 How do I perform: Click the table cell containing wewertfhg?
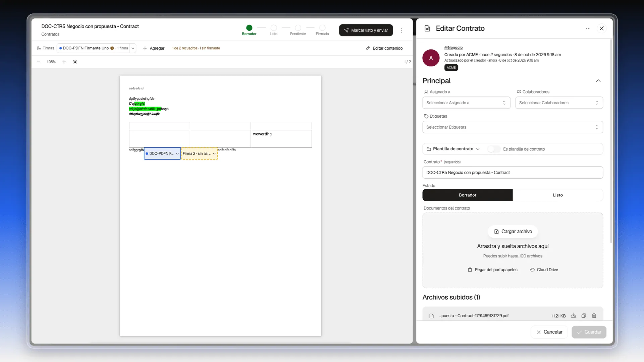(x=281, y=138)
